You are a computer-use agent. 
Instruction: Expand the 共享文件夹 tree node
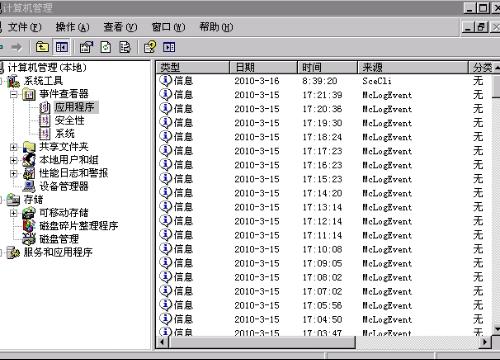(x=14, y=147)
